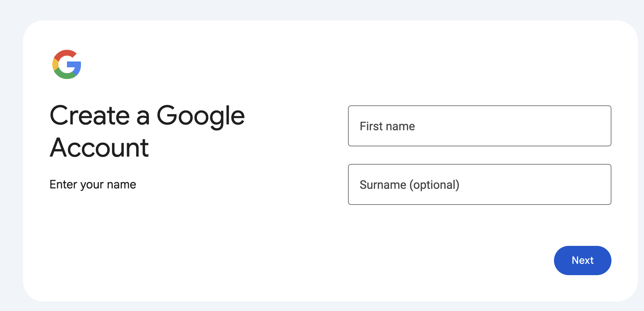Click the blue Next button
Screen dimensions: 644x311
coord(583,261)
